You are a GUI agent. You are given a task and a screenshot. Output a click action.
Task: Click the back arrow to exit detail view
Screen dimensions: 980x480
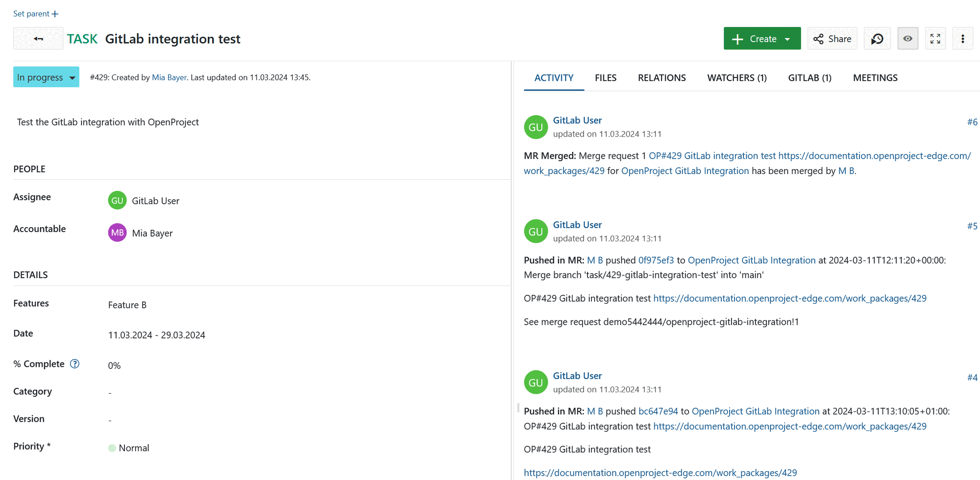point(38,38)
